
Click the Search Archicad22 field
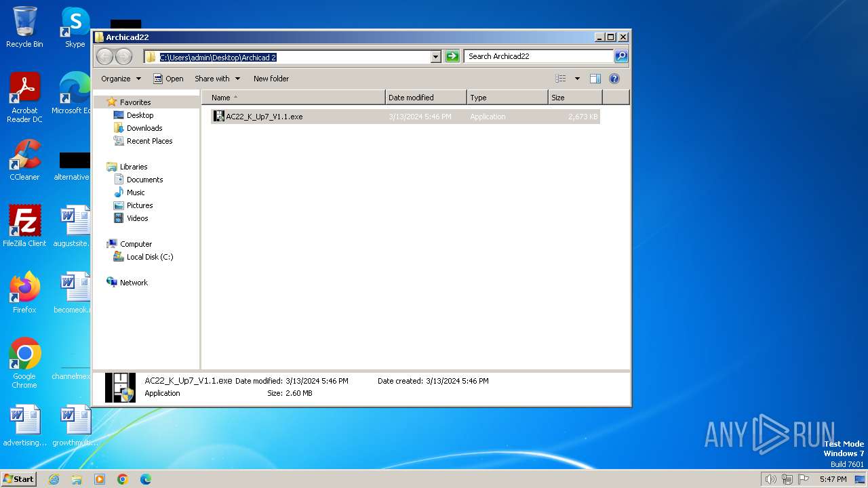pyautogui.click(x=539, y=56)
